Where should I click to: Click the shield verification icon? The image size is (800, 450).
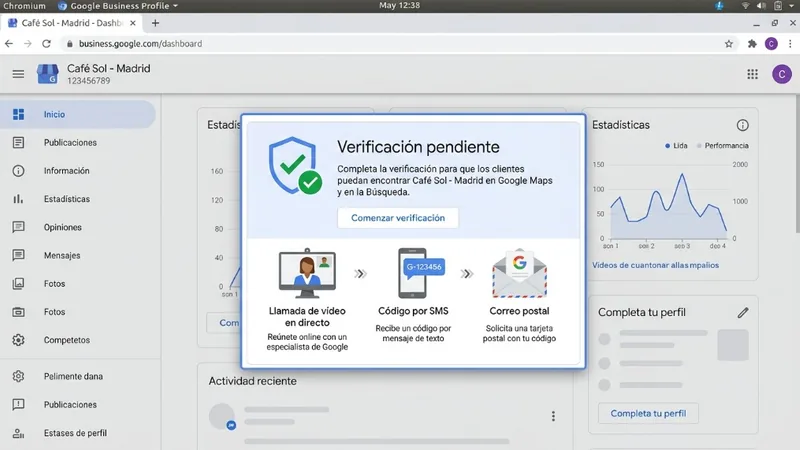point(295,166)
